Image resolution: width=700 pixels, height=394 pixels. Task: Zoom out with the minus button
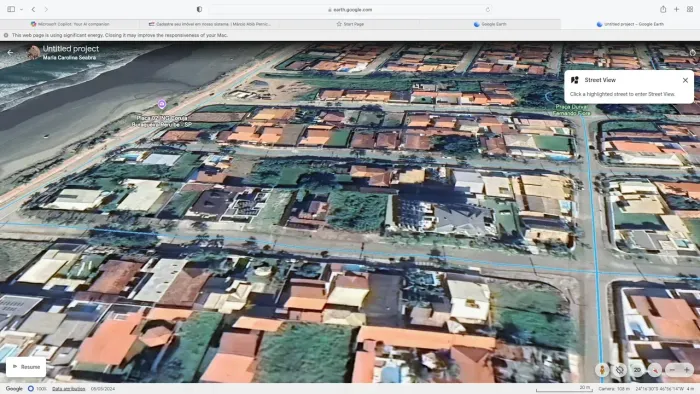tap(672, 369)
